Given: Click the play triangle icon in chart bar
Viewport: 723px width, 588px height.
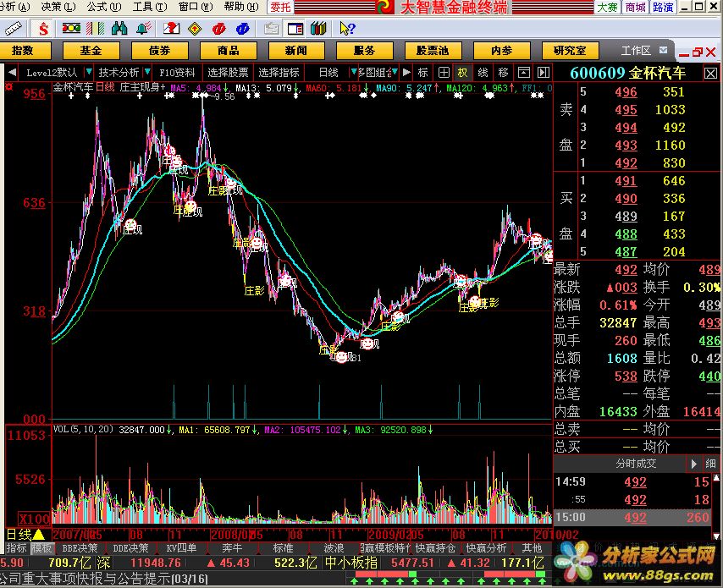Looking at the screenshot, I should [406, 73].
